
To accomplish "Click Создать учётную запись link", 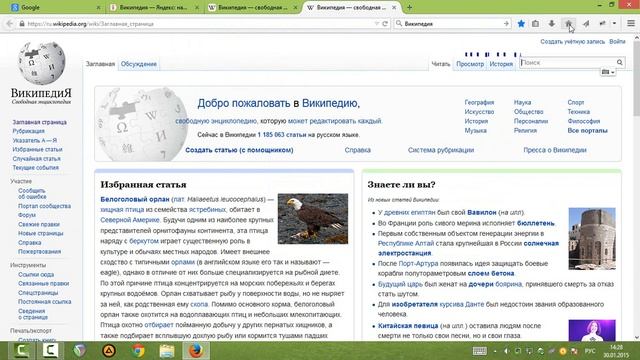I will click(x=572, y=42).
